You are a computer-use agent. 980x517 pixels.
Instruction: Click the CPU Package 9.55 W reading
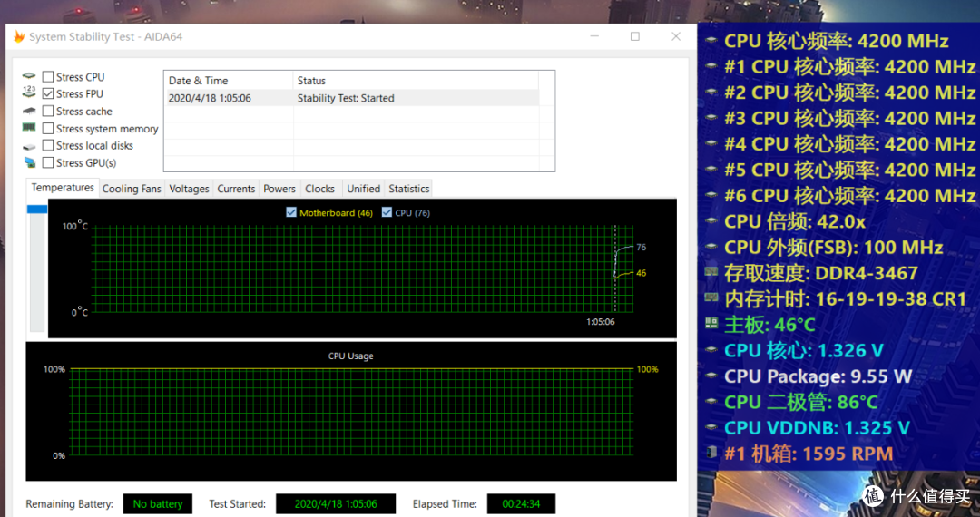tap(818, 376)
